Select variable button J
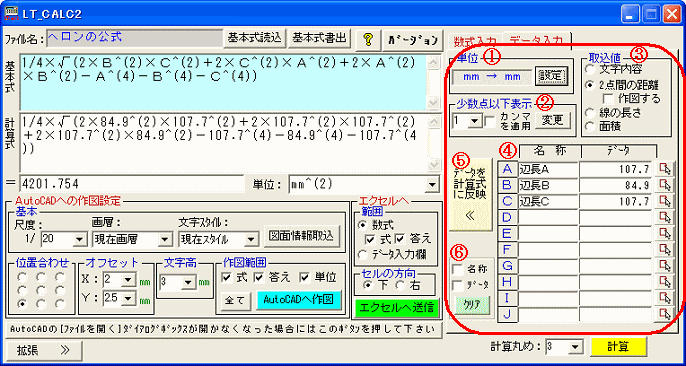Viewport: 686px width, 366px height. click(507, 314)
